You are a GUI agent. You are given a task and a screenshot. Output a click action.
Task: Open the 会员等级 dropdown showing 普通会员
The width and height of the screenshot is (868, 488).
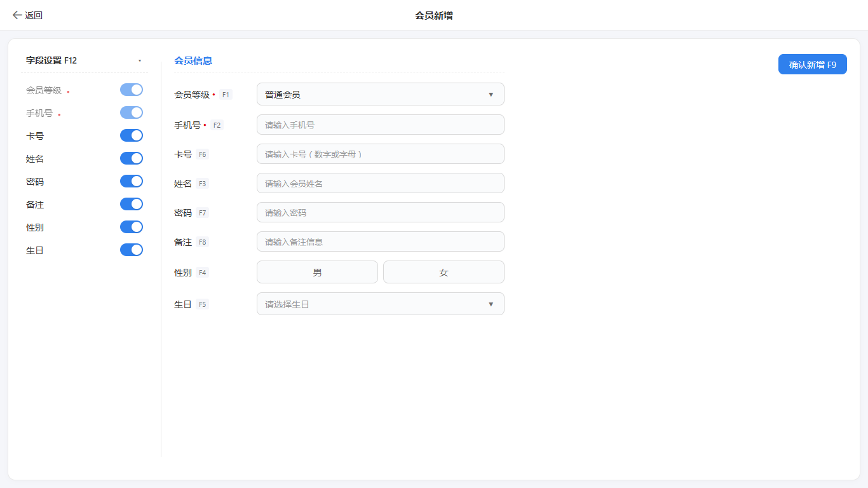coord(381,94)
